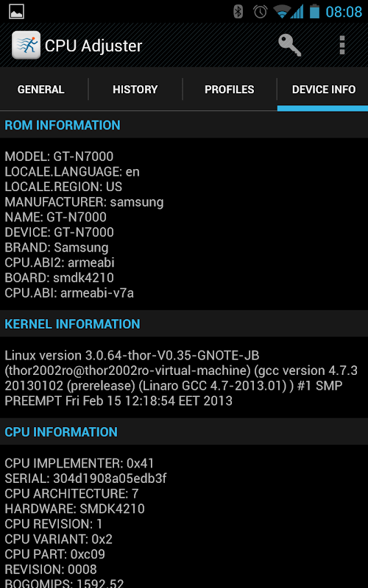Tap the picture notification icon
This screenshot has width=368, height=588.
coord(16,12)
